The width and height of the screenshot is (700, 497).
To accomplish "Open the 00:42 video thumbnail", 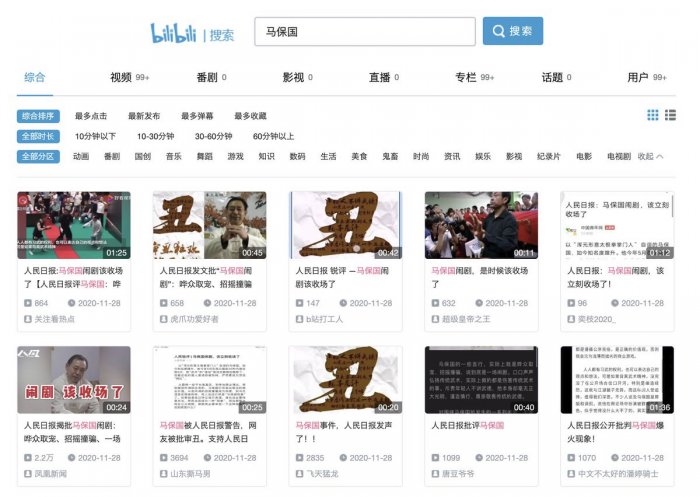I will (x=346, y=225).
